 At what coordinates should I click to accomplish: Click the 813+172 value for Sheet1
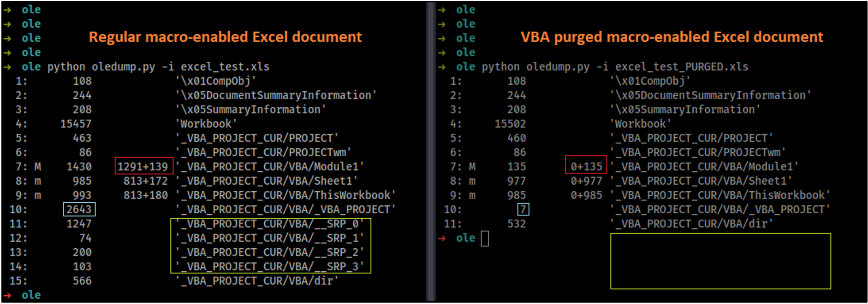145,181
